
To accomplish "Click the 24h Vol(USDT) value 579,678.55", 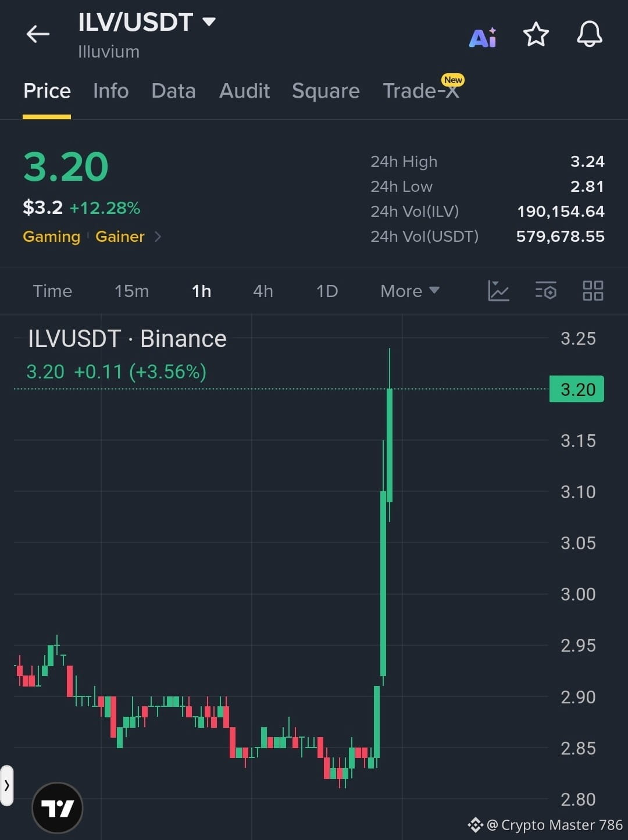I will tap(561, 237).
